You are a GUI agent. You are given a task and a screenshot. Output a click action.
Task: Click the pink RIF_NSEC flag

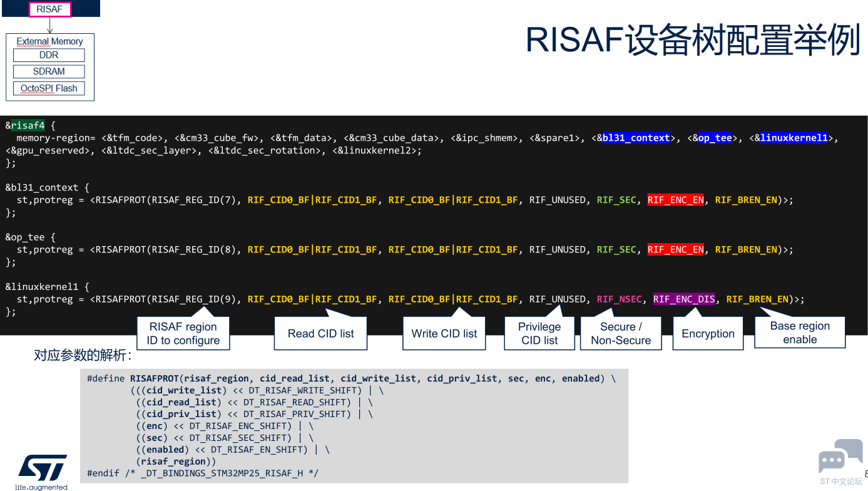click(619, 299)
